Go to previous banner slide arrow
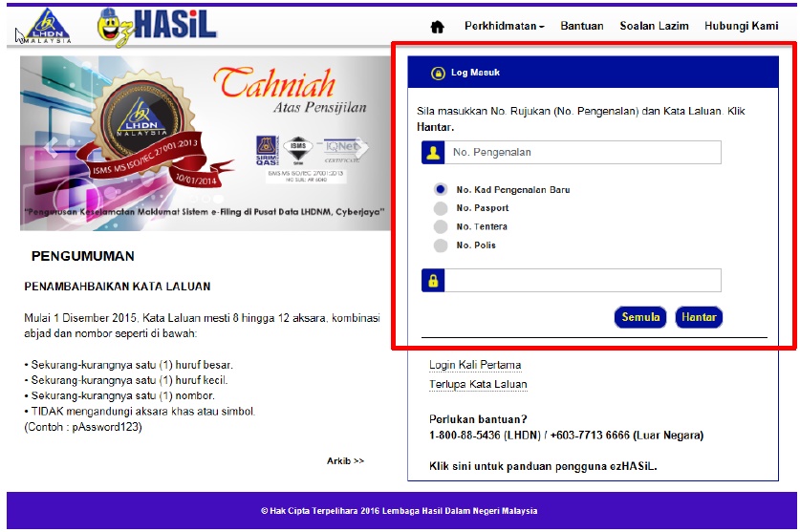Viewport: 800px width, 532px height. click(x=51, y=147)
